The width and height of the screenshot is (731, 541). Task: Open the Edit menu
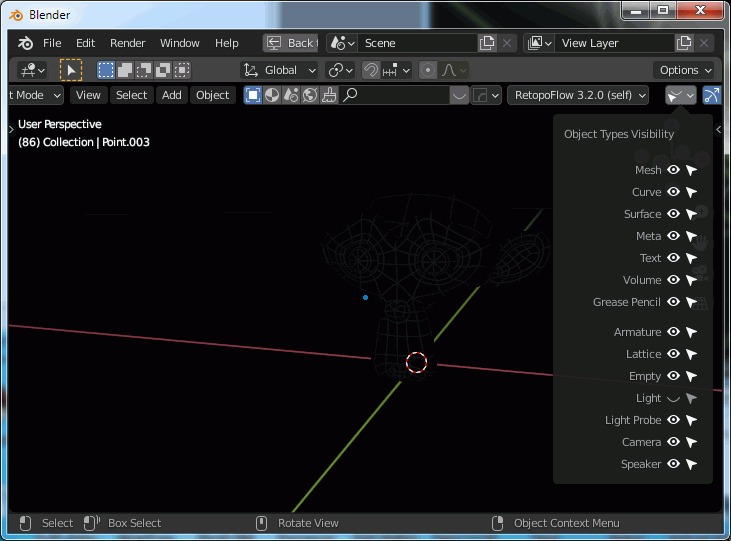85,43
